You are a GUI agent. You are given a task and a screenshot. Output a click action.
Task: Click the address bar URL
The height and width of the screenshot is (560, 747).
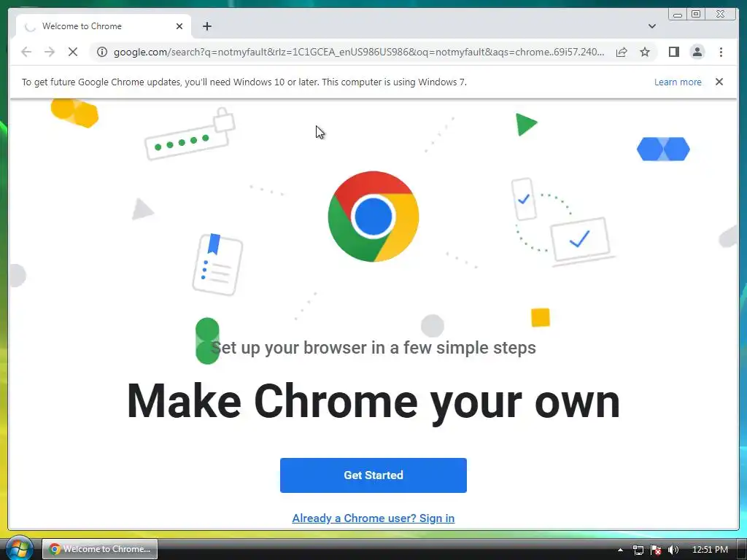(359, 52)
